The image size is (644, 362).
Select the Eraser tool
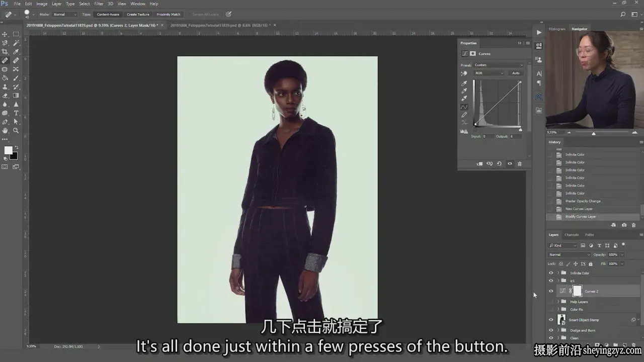[5, 96]
